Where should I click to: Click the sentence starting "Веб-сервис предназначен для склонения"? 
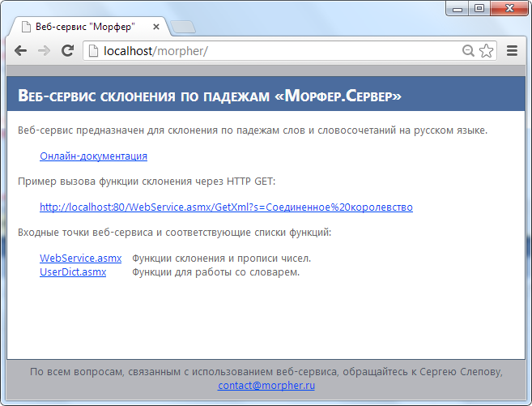point(253,130)
